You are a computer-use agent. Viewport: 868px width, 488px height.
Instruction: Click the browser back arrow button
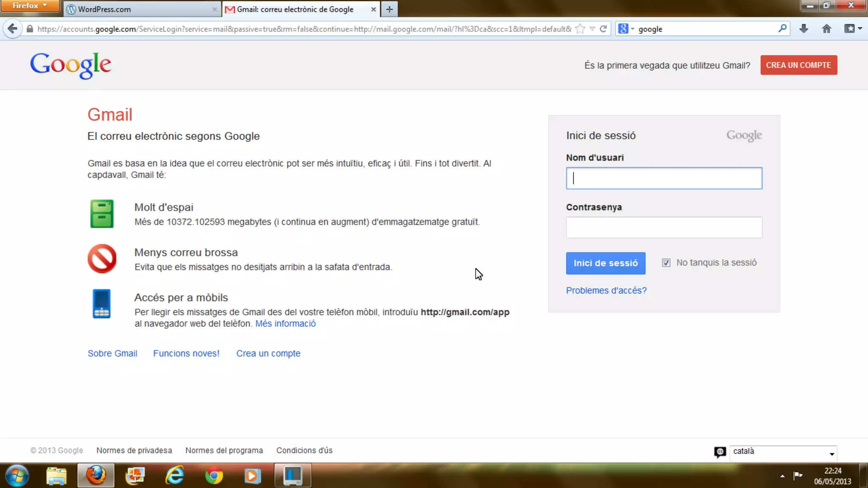(13, 29)
